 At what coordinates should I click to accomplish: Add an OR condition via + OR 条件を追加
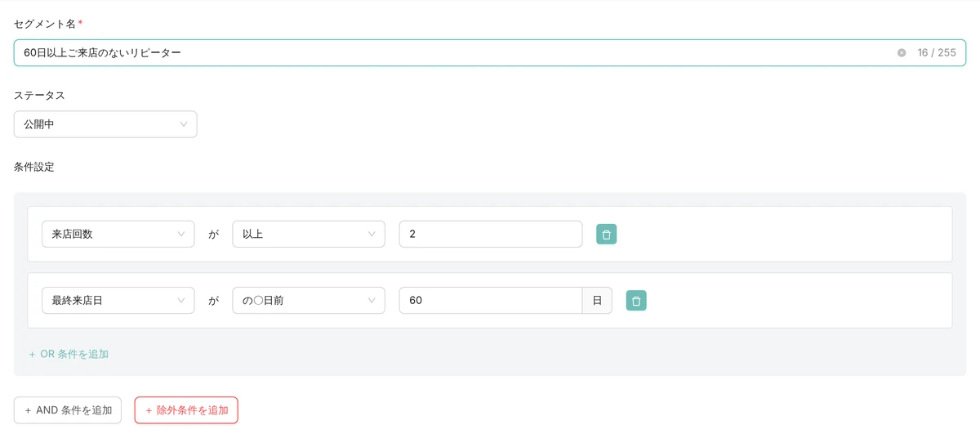(69, 354)
